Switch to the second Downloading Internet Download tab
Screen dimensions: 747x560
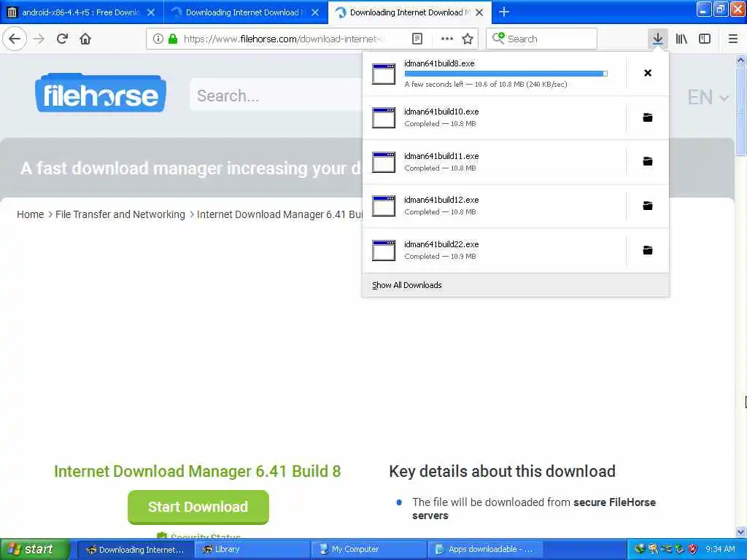[x=244, y=12]
